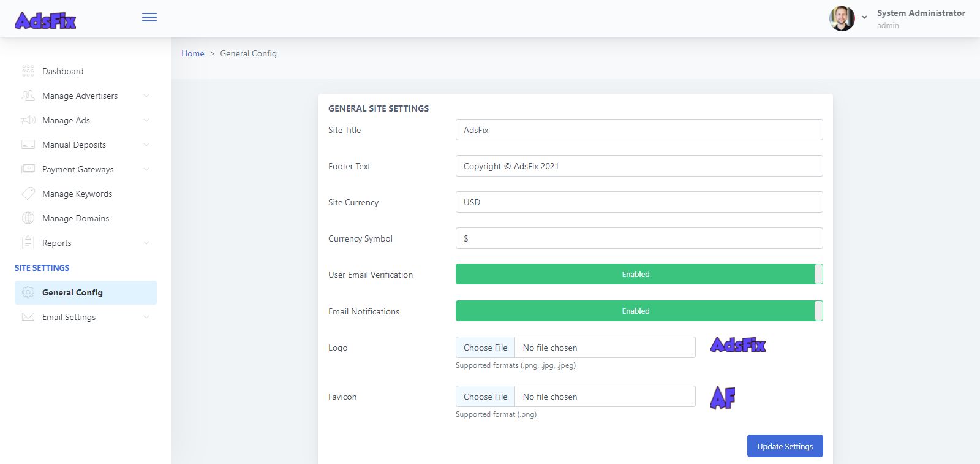Open Manage Keywords in sidebar
Image resolution: width=980 pixels, height=464 pixels.
click(86, 194)
